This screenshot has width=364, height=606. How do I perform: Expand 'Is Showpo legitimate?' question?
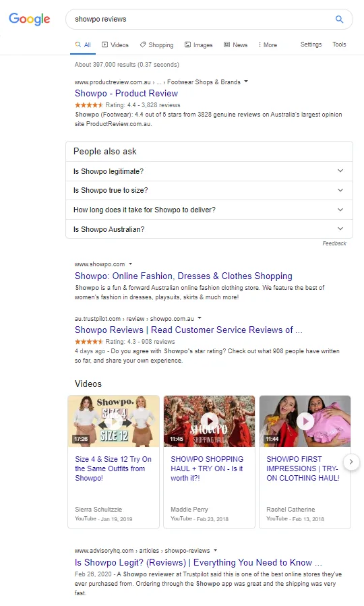coord(209,171)
